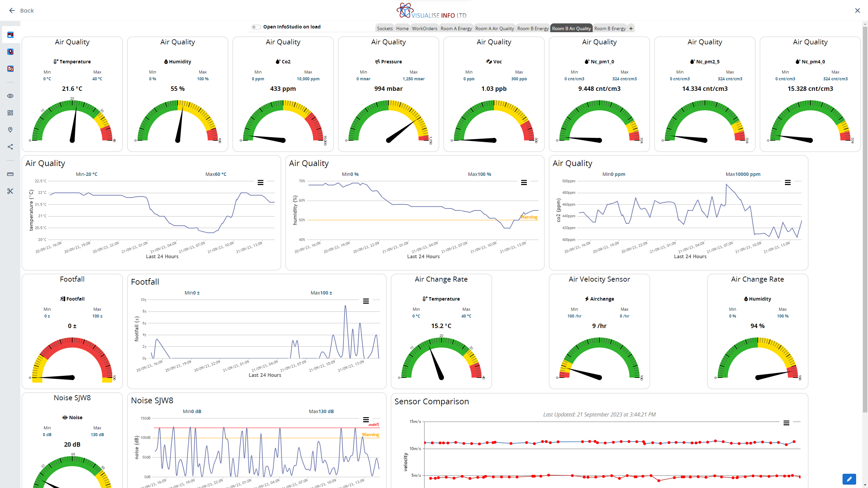The image size is (868, 488).
Task: Switch to the Room A Air Quality tab
Action: pos(494,28)
